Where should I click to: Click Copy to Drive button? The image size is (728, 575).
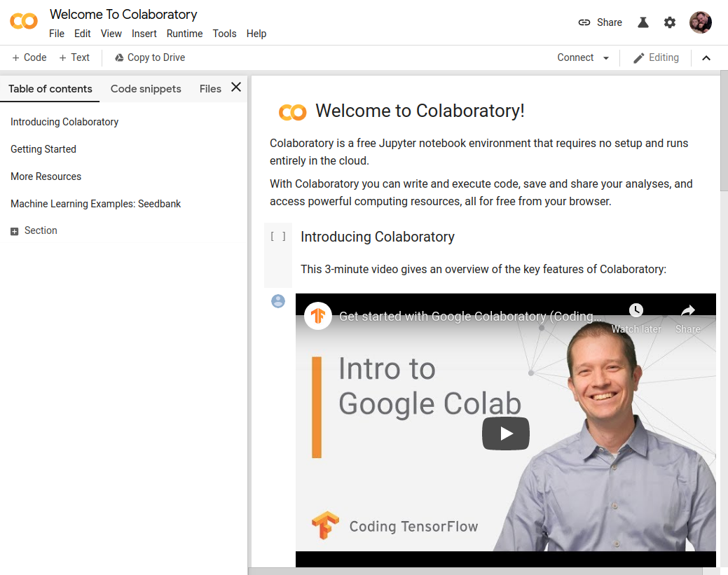pyautogui.click(x=150, y=57)
